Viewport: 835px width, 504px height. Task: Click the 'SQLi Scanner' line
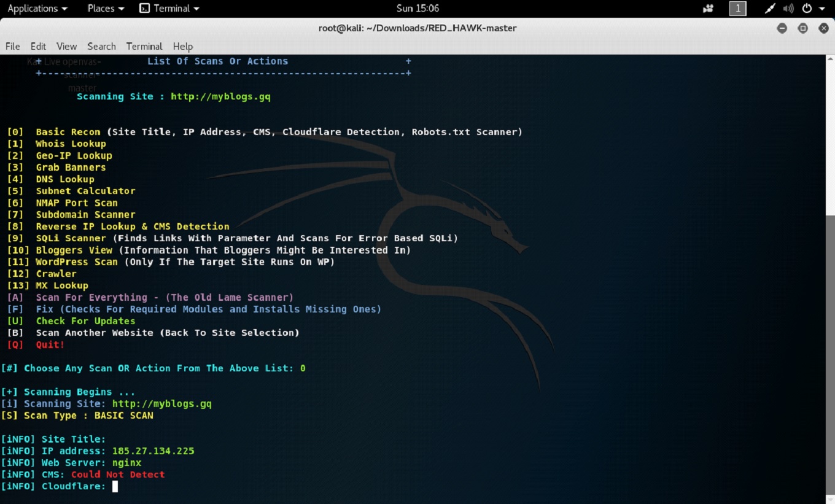[233, 238]
